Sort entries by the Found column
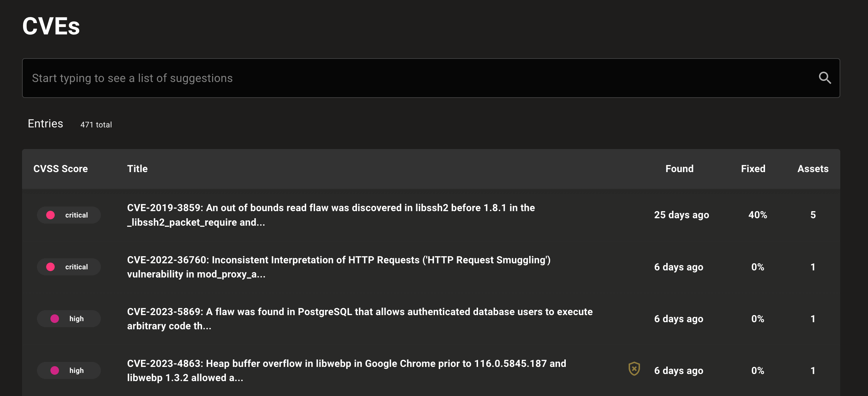This screenshot has height=396, width=868. pyautogui.click(x=679, y=169)
